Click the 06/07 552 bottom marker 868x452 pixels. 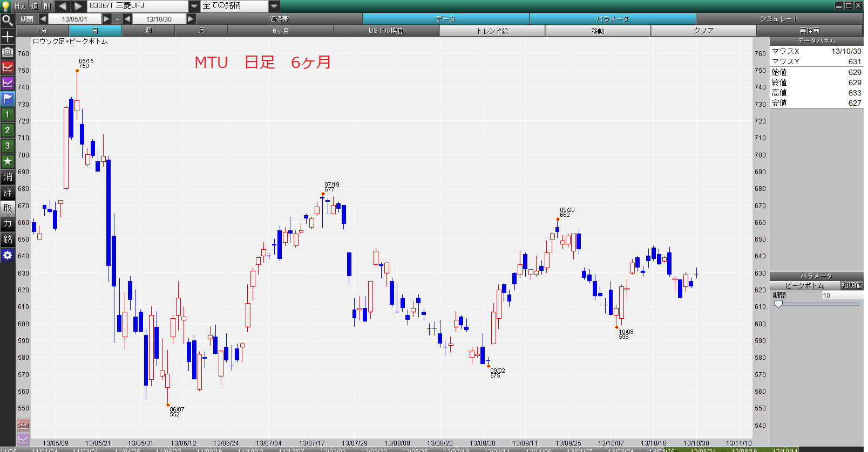(168, 405)
